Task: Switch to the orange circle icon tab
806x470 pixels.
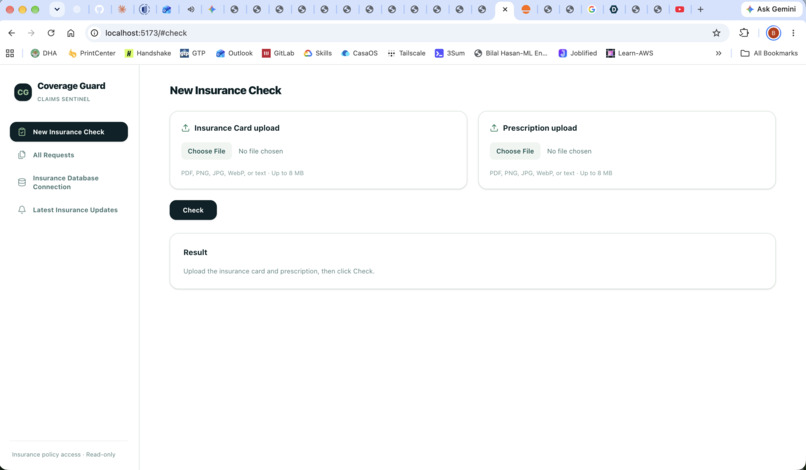Action: point(525,9)
